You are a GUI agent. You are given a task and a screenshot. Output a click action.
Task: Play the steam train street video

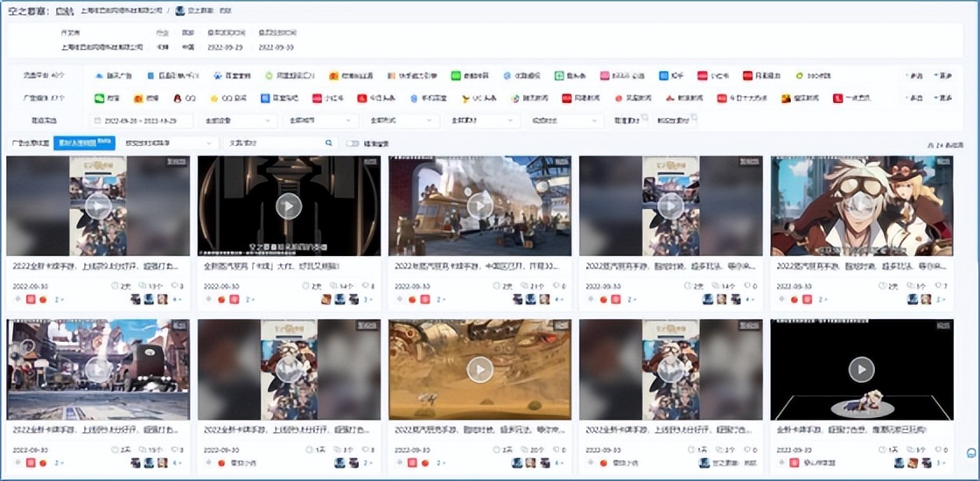tap(479, 206)
